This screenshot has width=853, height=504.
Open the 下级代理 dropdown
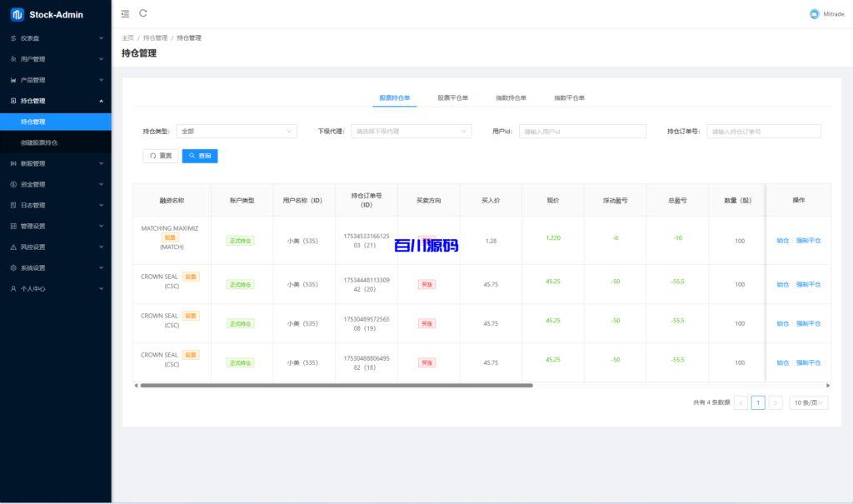411,131
